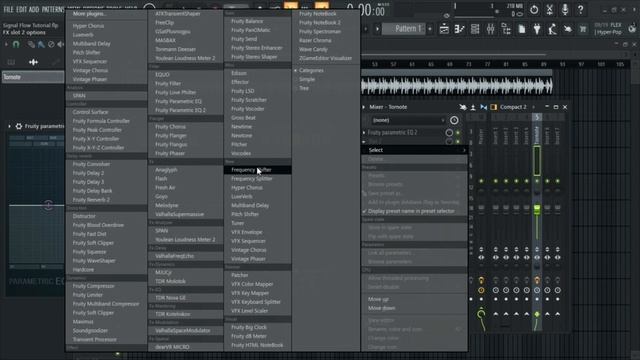Click the plus button after Pattern 1
Viewport: 640px width, 360px height.
point(430,29)
